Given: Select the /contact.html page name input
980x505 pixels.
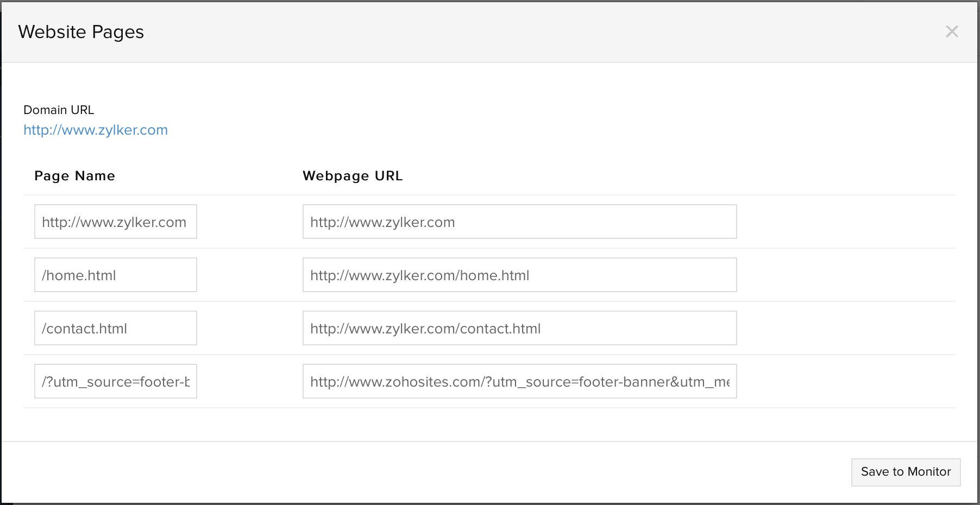Looking at the screenshot, I should tap(115, 328).
